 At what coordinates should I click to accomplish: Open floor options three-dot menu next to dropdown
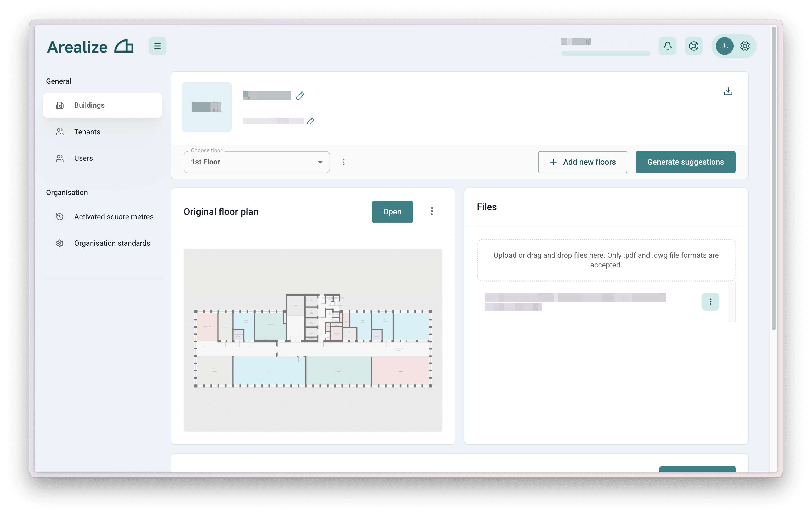(343, 162)
